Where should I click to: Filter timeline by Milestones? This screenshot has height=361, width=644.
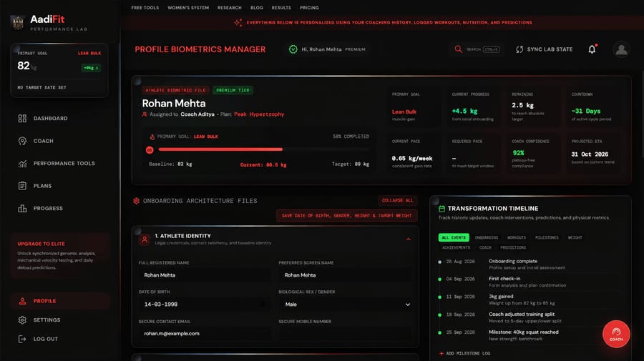tap(547, 237)
